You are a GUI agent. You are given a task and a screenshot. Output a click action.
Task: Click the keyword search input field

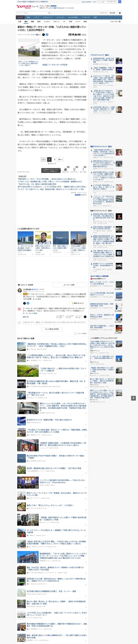point(32,13)
